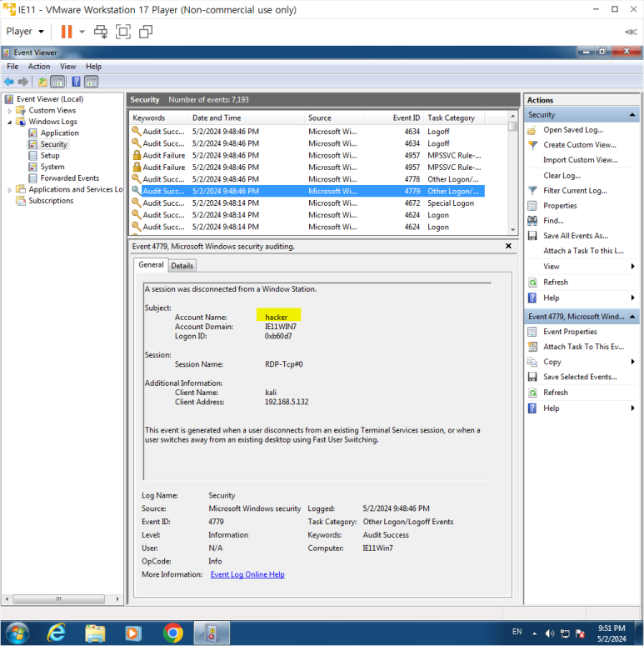The width and height of the screenshot is (644, 646).
Task: Open the blue Help question-mark toolbar icon
Action: tap(76, 82)
